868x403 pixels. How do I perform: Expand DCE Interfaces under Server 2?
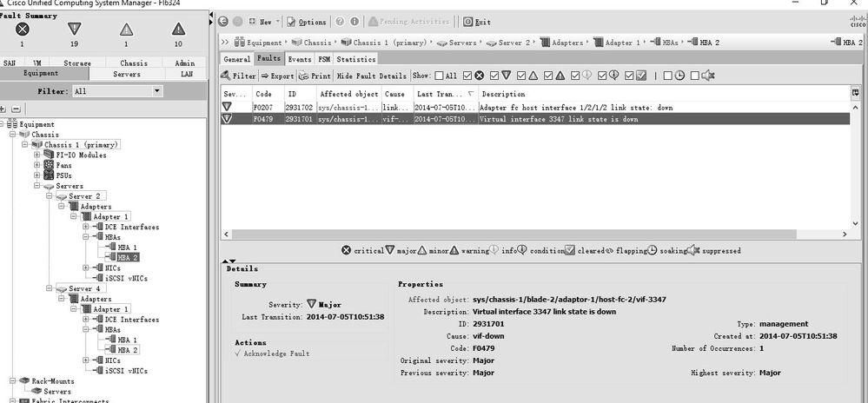pyautogui.click(x=86, y=227)
